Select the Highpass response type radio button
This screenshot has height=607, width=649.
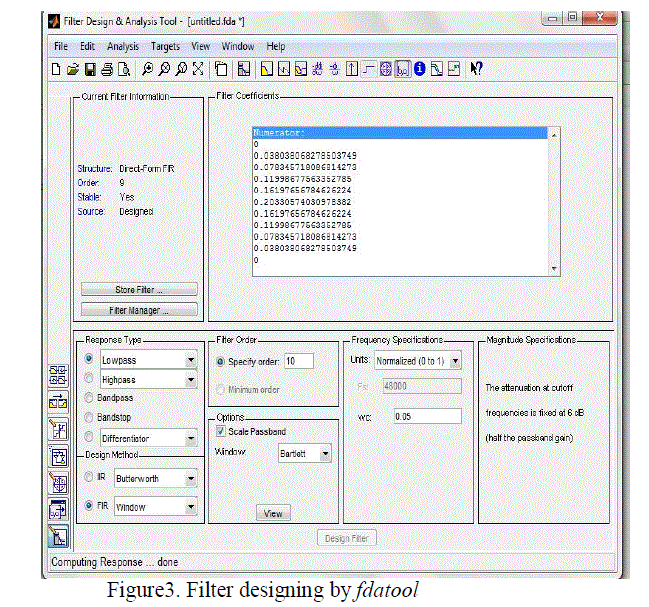coord(89,379)
